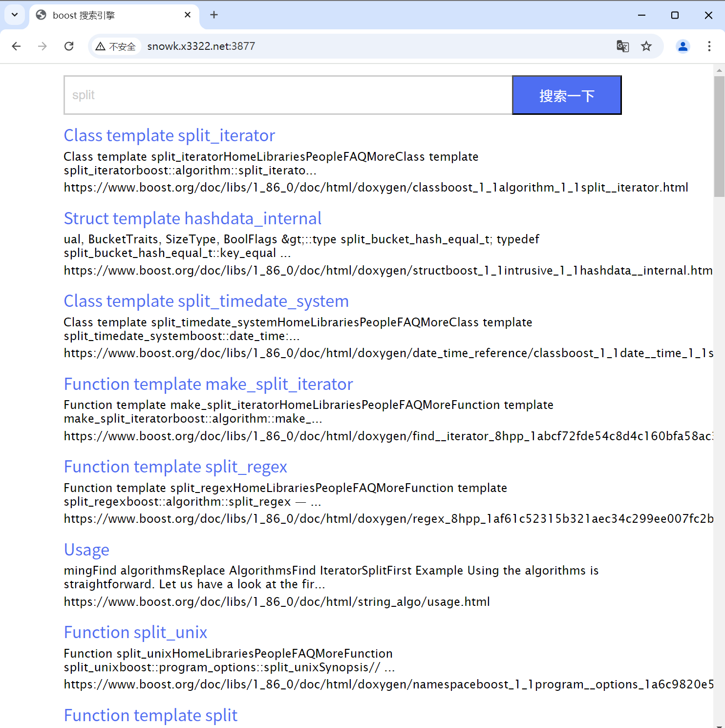The height and width of the screenshot is (728, 725).
Task: View the 不安全 site security info
Action: 116,46
